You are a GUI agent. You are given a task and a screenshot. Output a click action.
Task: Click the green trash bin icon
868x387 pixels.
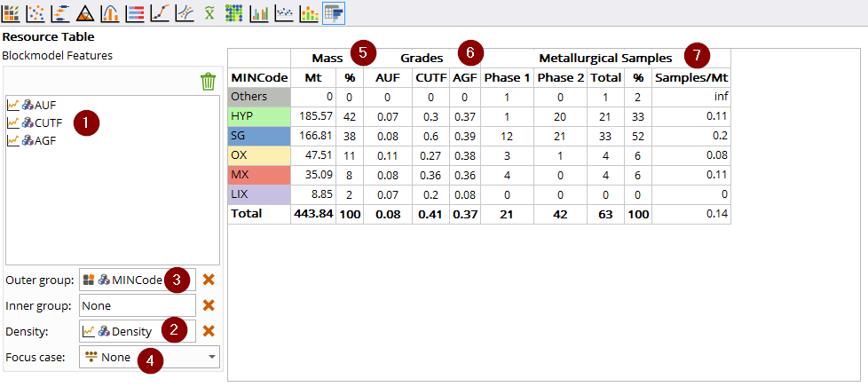[209, 82]
